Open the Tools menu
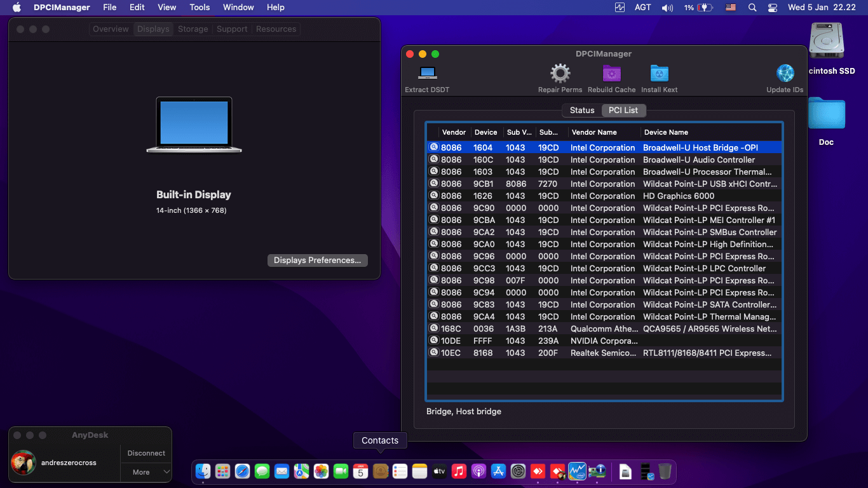The image size is (868, 488). pyautogui.click(x=200, y=8)
